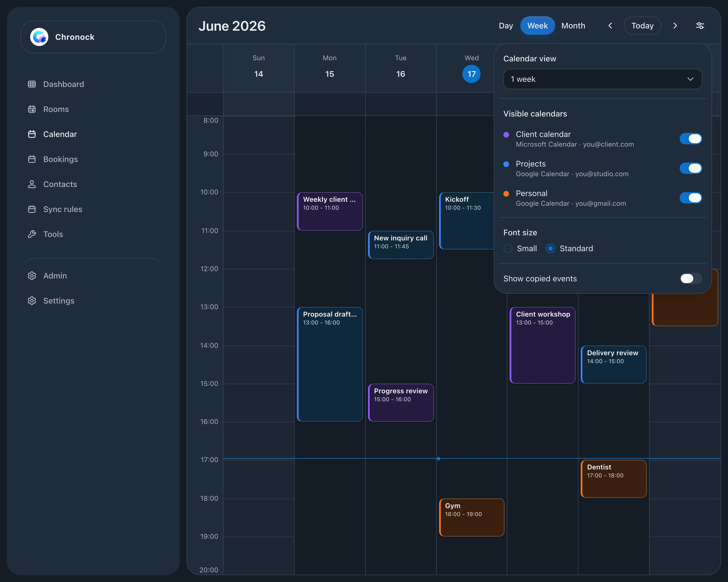This screenshot has height=582, width=728.
Task: Open Dashboard via its grid icon
Action: (32, 84)
